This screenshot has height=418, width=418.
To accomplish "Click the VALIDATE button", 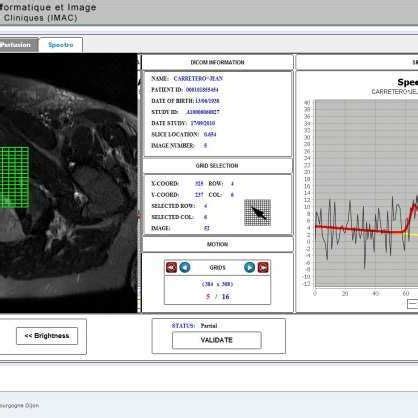I will pos(217,340).
